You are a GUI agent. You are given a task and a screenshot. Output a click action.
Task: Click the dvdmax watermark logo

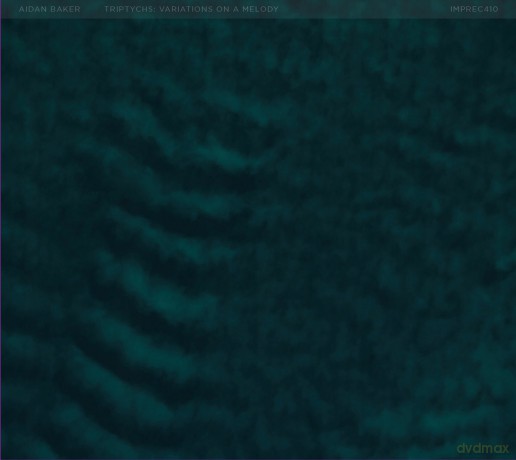[x=483, y=448]
